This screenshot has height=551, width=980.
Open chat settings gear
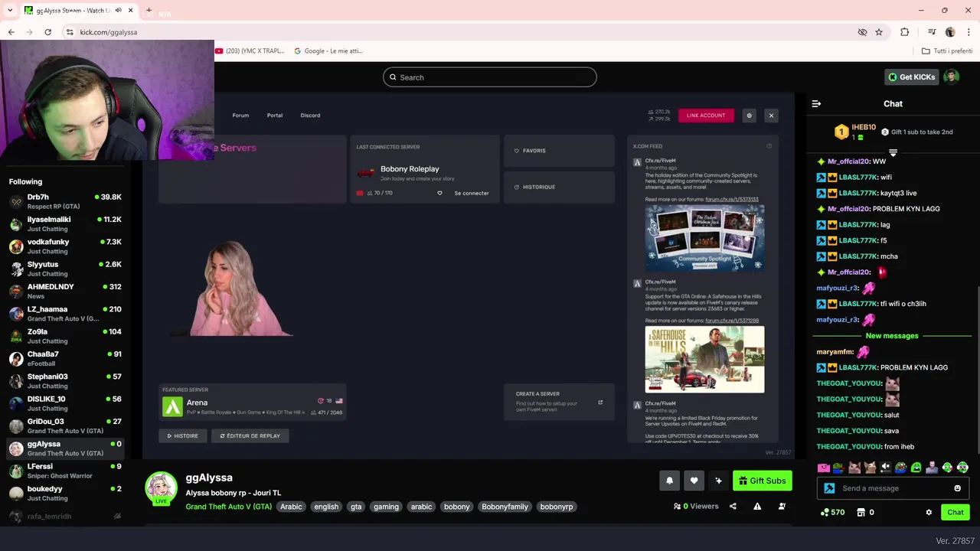(x=929, y=512)
